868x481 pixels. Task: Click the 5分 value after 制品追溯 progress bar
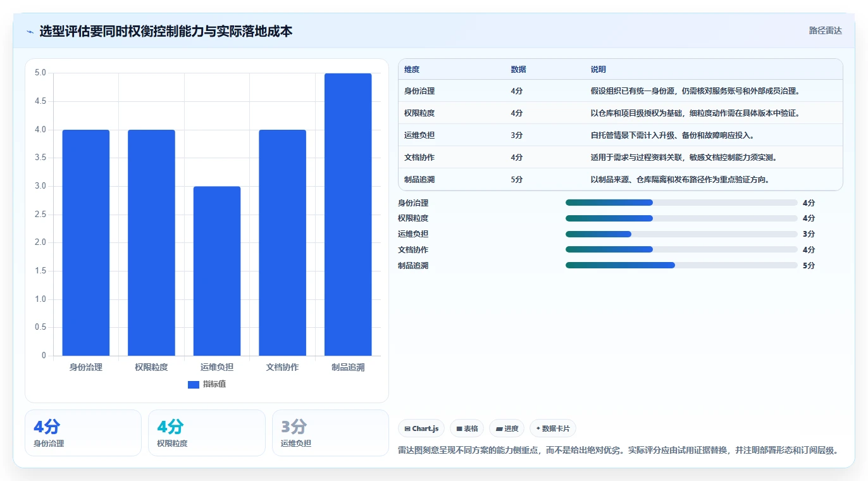[809, 266]
